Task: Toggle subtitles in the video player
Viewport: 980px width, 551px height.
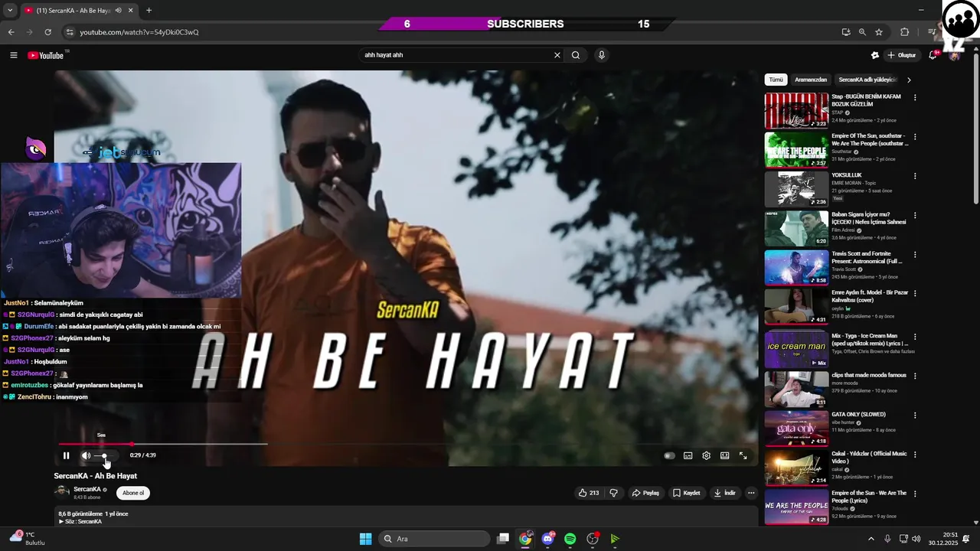Action: [688, 455]
